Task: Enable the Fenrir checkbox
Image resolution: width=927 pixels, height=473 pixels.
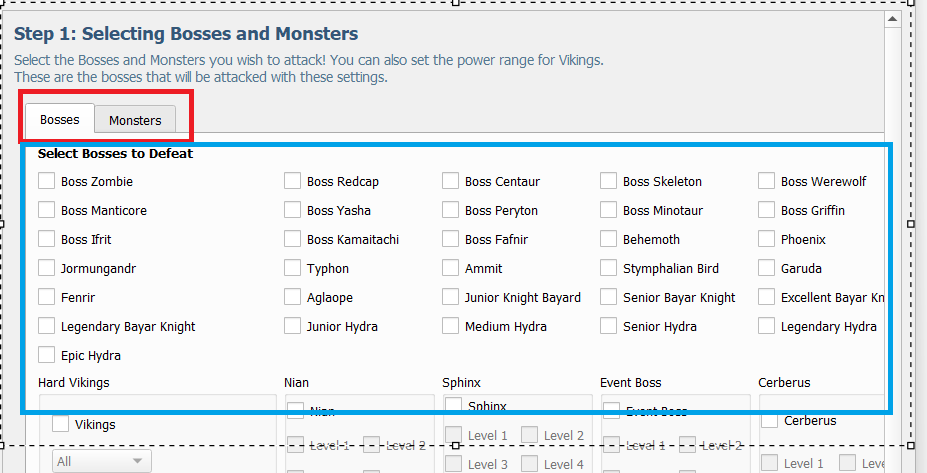Action: click(47, 297)
